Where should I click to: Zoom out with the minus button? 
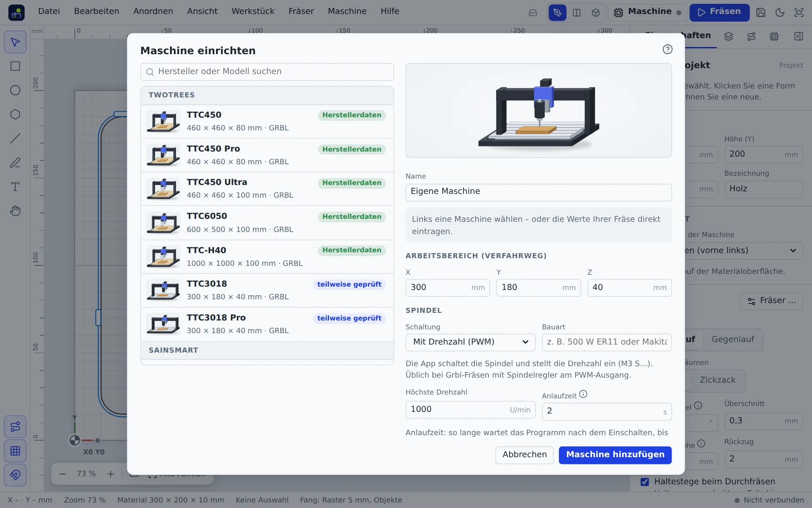(63, 474)
